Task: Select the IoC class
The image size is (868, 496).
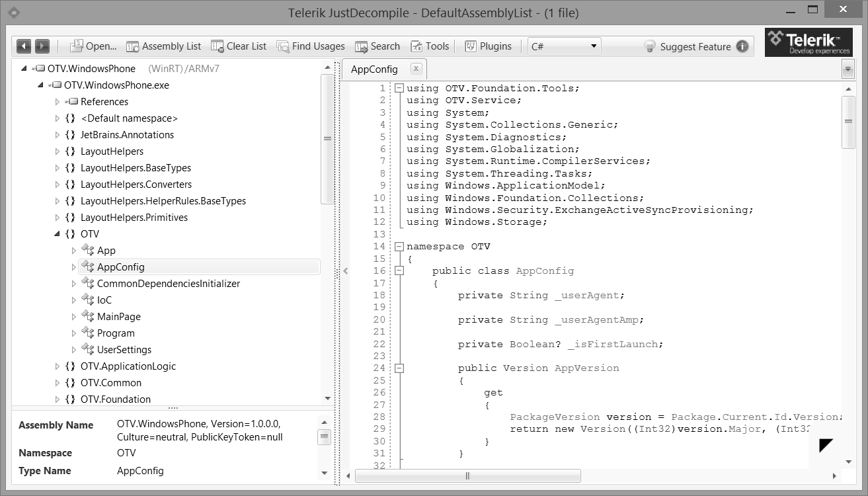Action: point(104,300)
